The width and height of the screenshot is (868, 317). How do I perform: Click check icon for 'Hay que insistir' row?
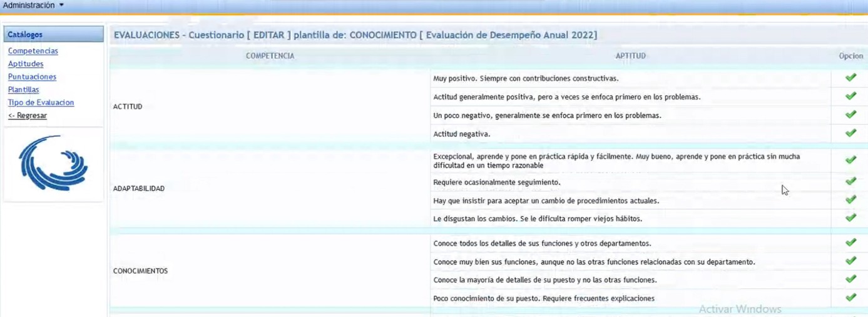tap(850, 199)
